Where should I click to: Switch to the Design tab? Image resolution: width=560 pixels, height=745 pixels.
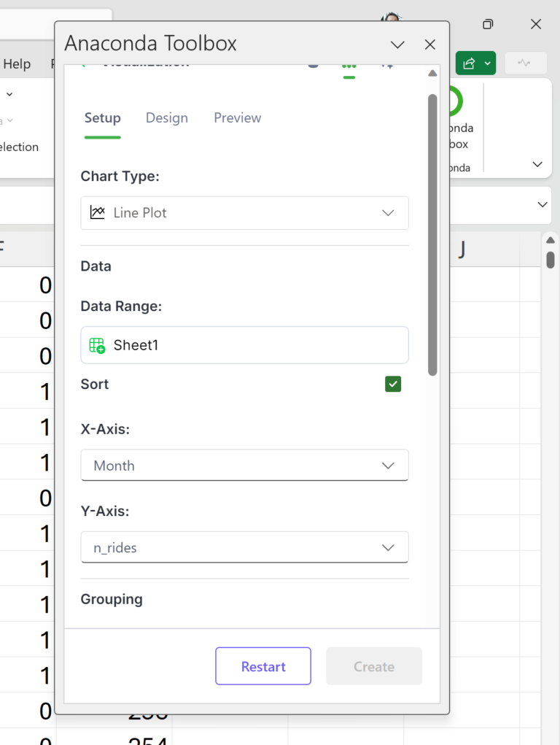click(x=167, y=118)
